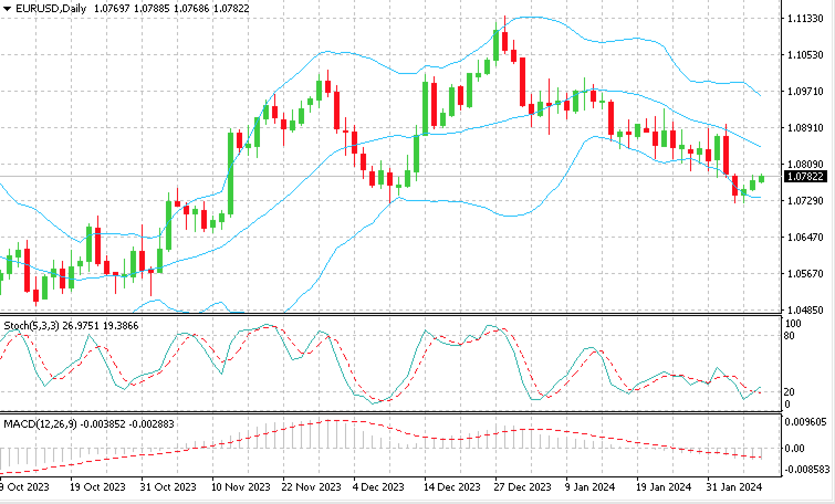The width and height of the screenshot is (835, 504).
Task: Click price scale value 1.11330
Action: click(805, 18)
